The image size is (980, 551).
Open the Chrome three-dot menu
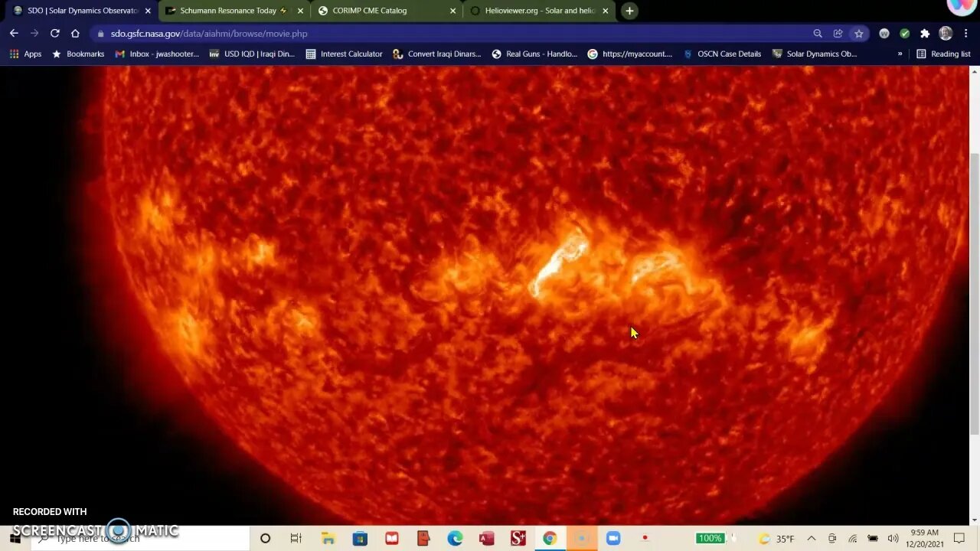point(966,34)
